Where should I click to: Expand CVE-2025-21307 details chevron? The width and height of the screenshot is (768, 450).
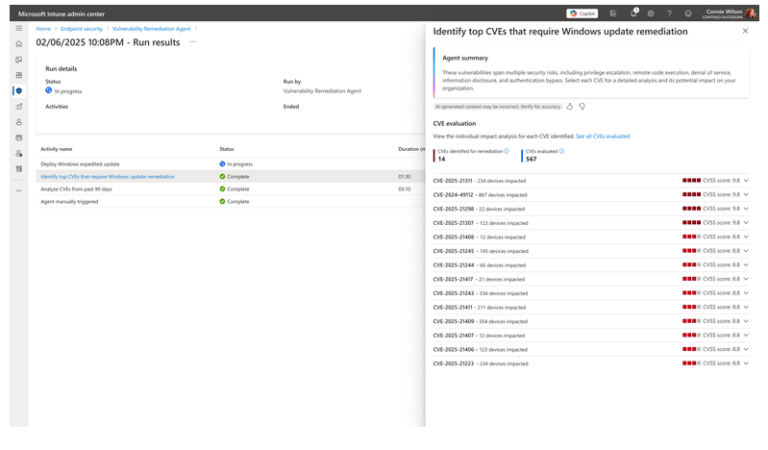coord(746,223)
